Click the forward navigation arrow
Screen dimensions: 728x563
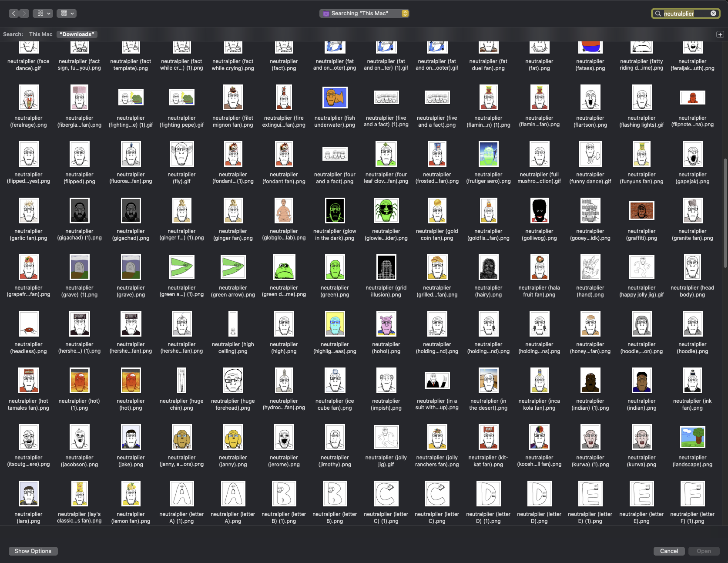coord(24,13)
